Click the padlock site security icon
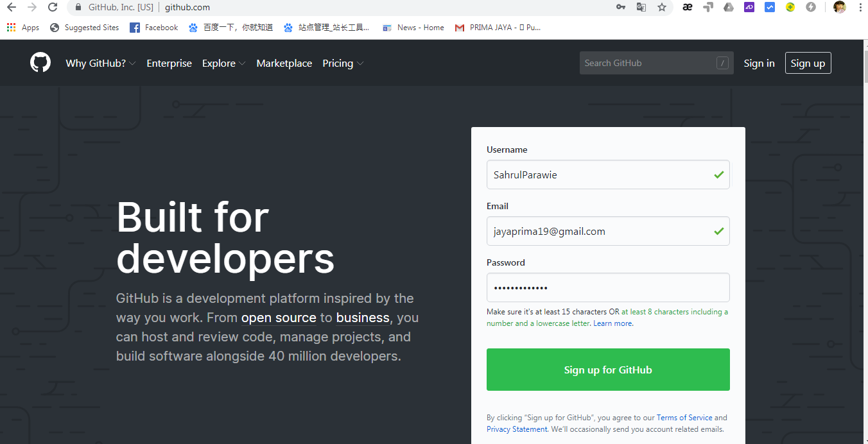Image resolution: width=868 pixels, height=444 pixels. coord(78,7)
